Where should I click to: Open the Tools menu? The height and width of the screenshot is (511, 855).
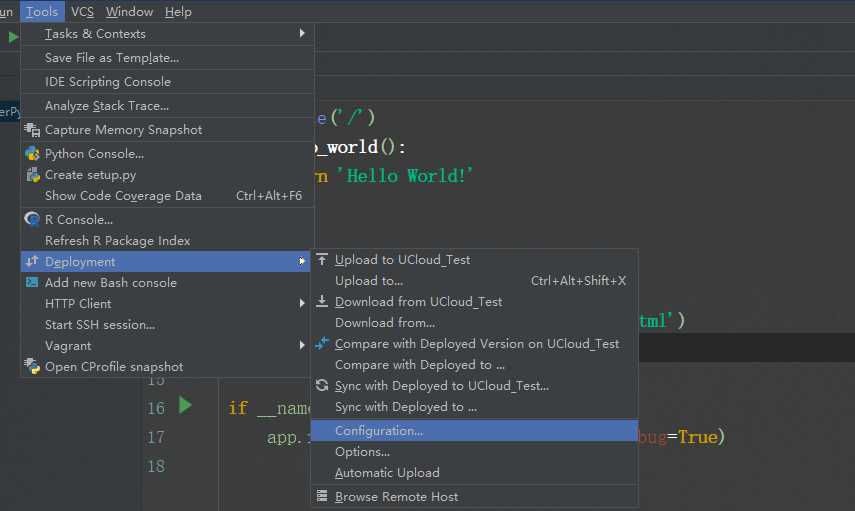(x=42, y=11)
